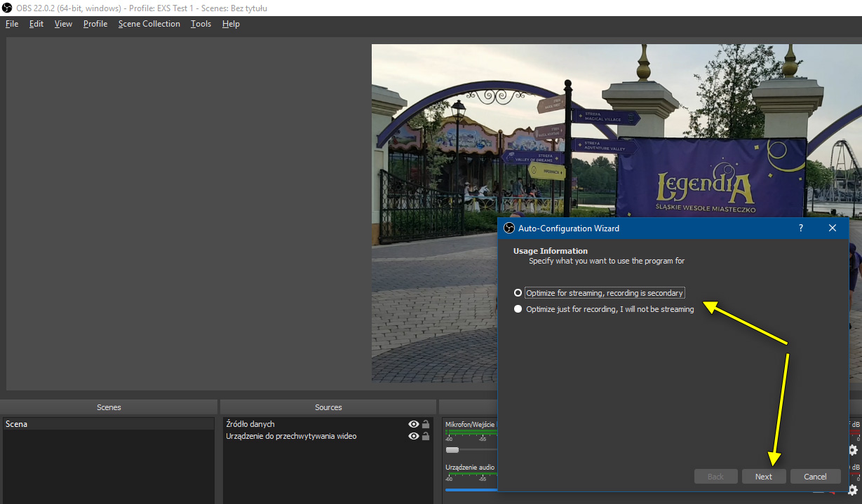This screenshot has width=862, height=504.
Task: Open the File menu
Action: point(12,24)
